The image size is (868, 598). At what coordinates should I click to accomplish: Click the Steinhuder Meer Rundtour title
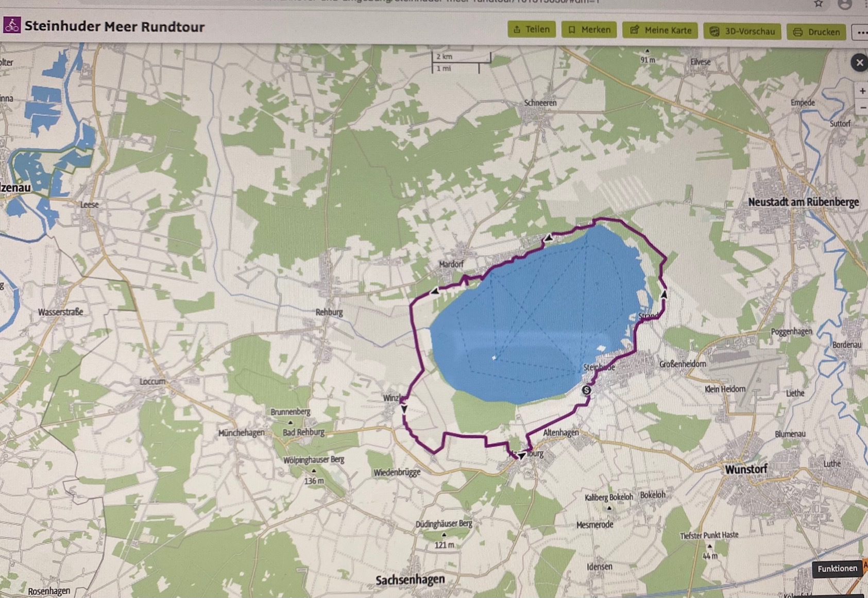[114, 27]
